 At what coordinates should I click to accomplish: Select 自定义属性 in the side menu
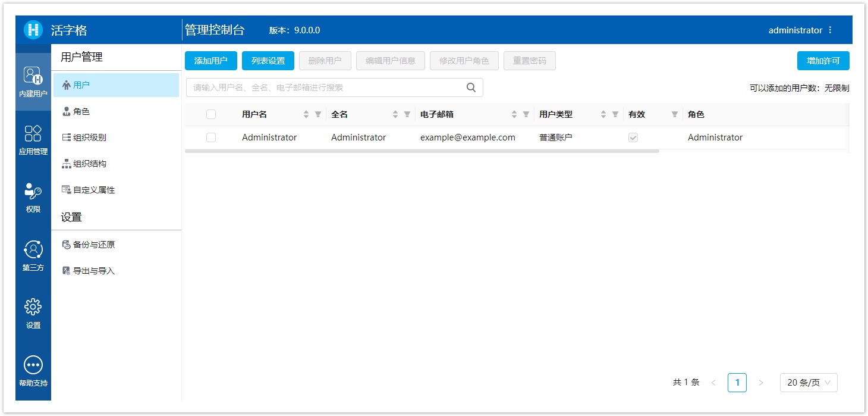116,190
